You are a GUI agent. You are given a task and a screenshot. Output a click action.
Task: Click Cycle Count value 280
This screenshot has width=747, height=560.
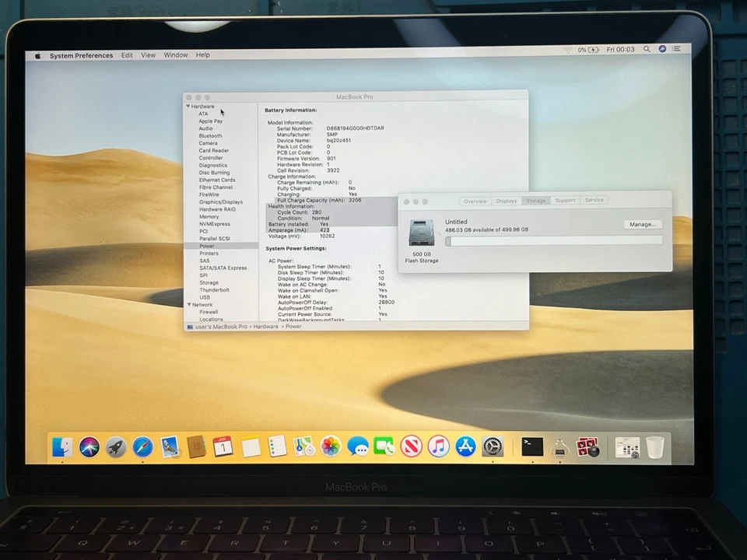coord(317,212)
